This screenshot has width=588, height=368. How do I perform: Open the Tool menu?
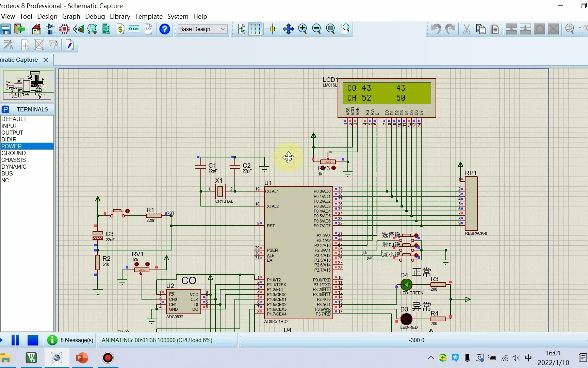tap(26, 16)
